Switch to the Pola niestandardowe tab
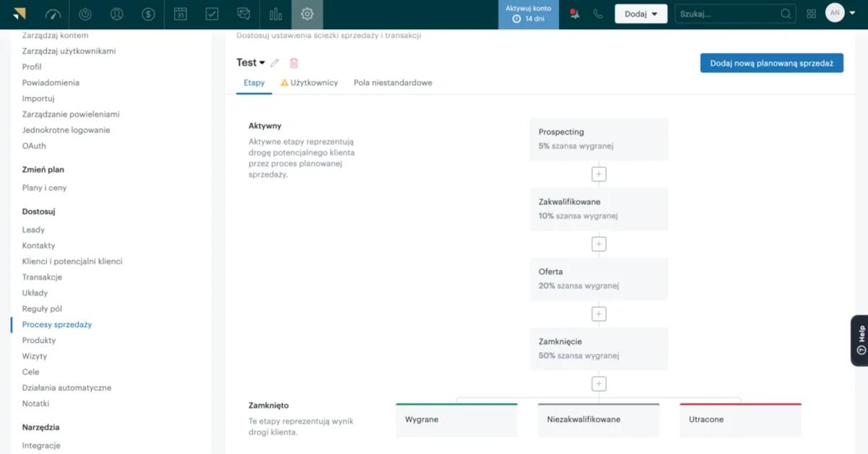868x454 pixels. 393,83
